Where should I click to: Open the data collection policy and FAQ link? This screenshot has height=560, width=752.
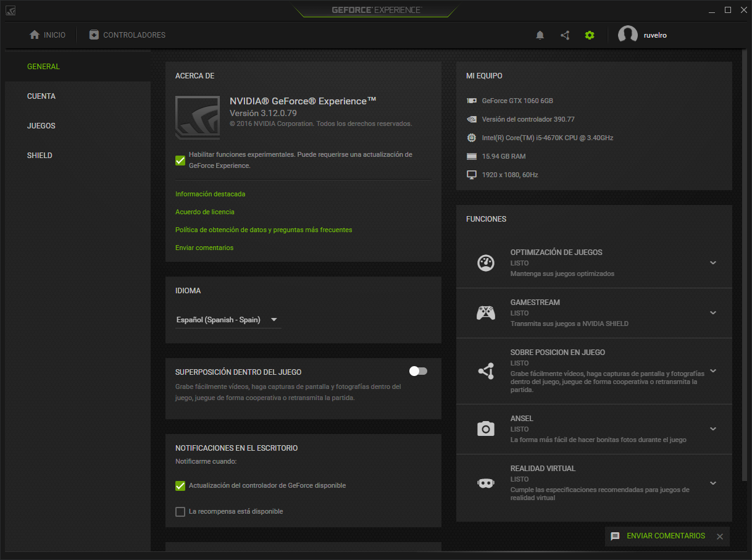click(264, 230)
